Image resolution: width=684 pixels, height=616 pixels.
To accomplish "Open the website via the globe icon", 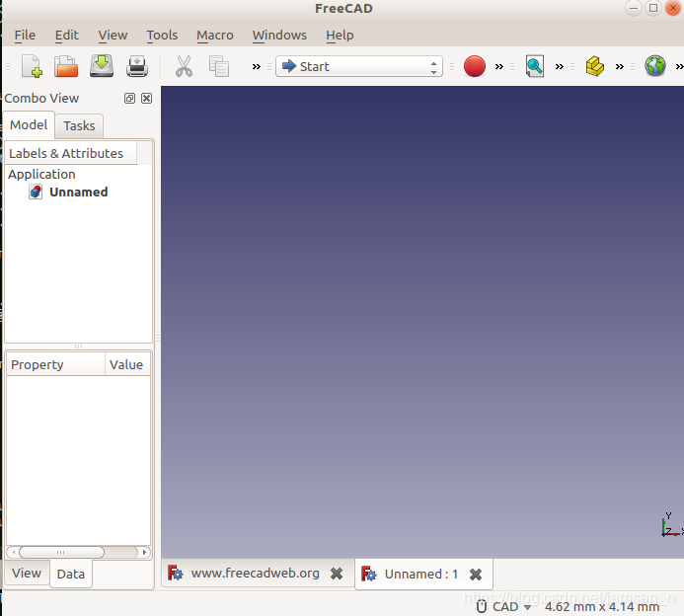I will coord(655,66).
